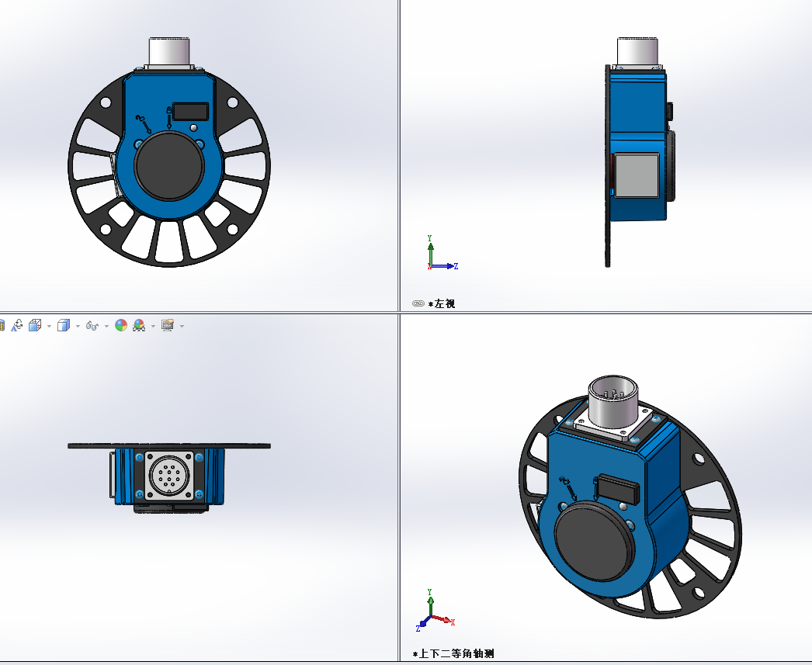The image size is (812, 665).
Task: Select the black round cap in front view
Action: (169, 166)
